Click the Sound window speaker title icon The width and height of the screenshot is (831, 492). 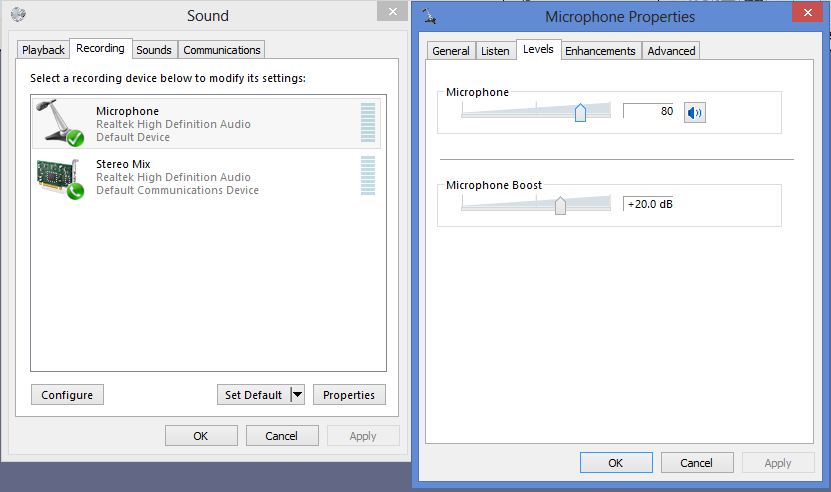[18, 15]
